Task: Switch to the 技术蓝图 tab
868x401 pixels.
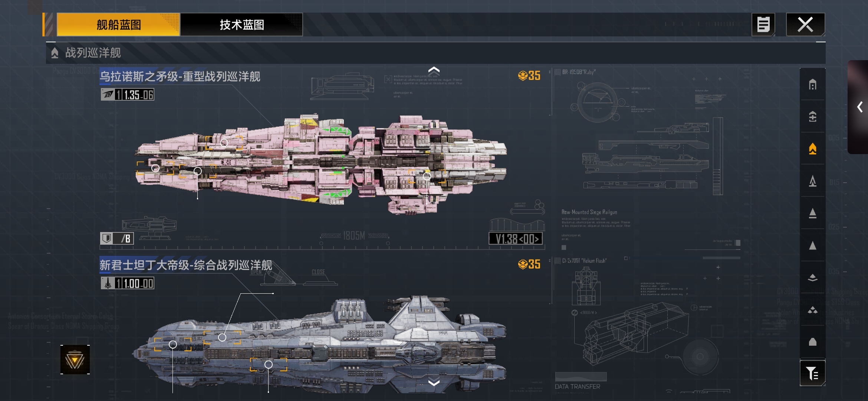Action: tap(241, 25)
